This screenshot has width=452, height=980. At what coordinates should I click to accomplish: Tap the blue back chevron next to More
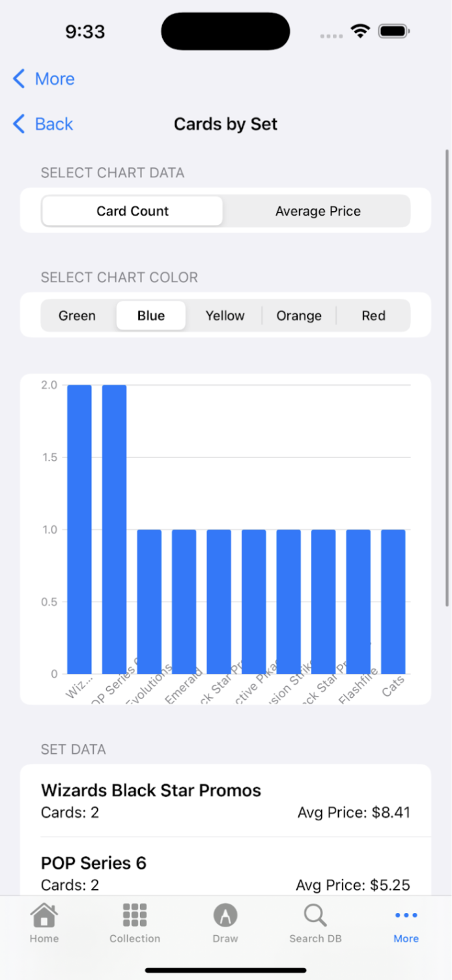click(18, 78)
